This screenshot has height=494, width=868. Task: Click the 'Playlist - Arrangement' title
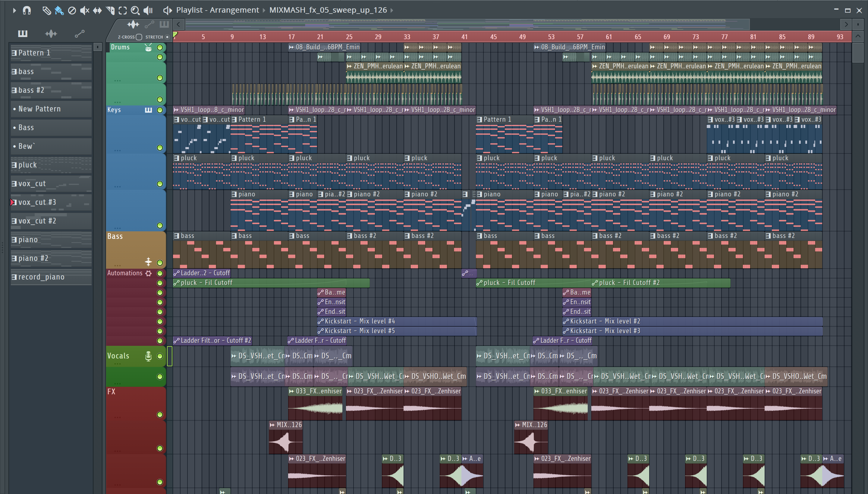tap(217, 10)
